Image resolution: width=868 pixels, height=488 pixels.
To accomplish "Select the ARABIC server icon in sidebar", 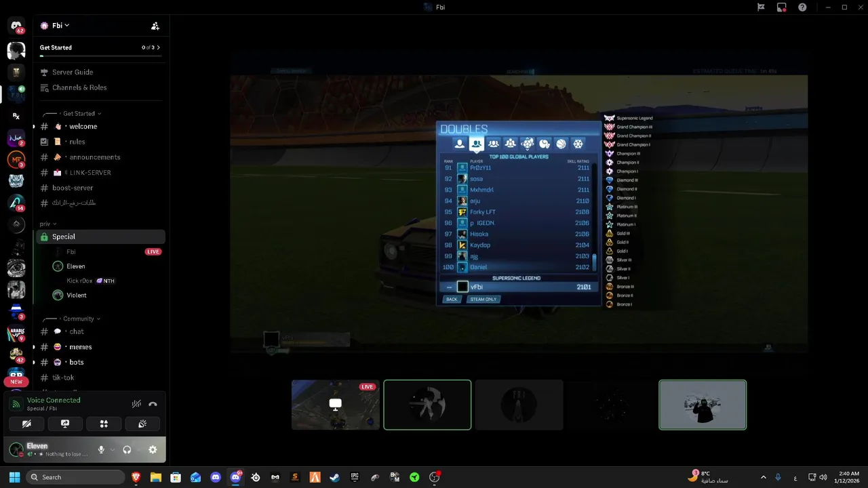I will (16, 333).
